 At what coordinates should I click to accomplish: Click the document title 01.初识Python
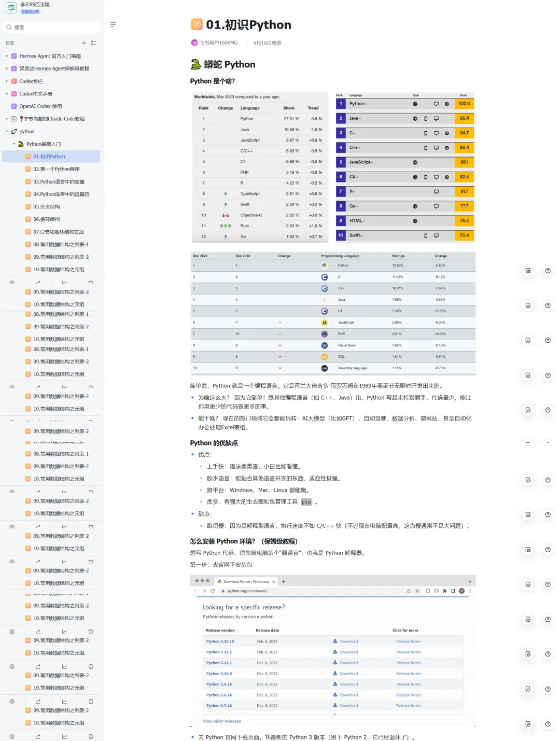(x=248, y=25)
